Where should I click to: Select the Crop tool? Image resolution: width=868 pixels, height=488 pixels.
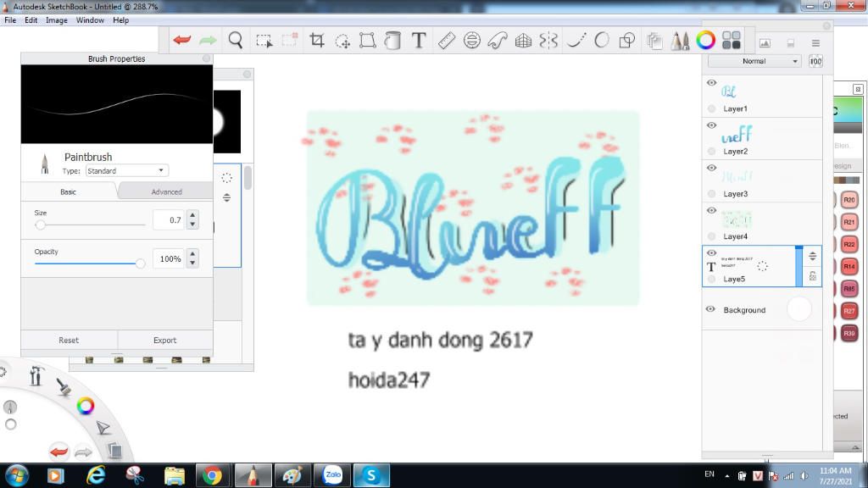tap(317, 40)
